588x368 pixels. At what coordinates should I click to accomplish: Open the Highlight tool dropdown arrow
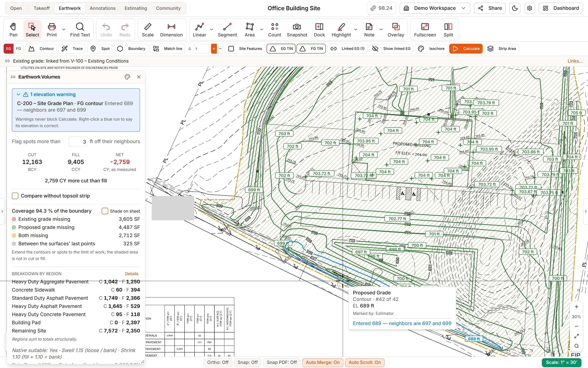(x=355, y=29)
